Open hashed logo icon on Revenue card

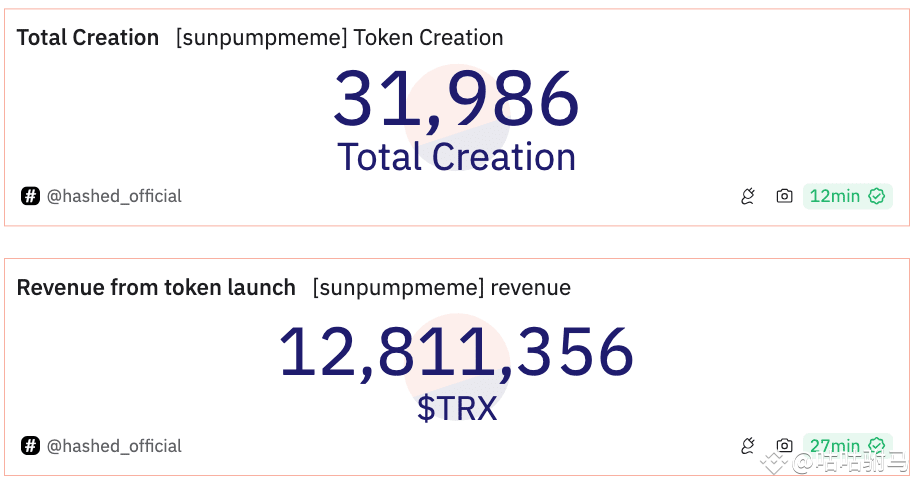tap(30, 446)
